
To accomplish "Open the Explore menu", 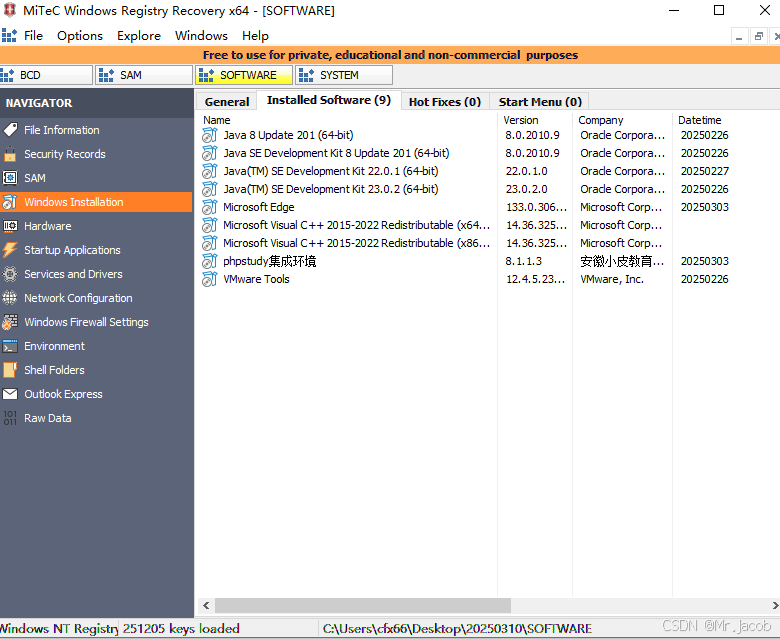I will click(x=139, y=36).
